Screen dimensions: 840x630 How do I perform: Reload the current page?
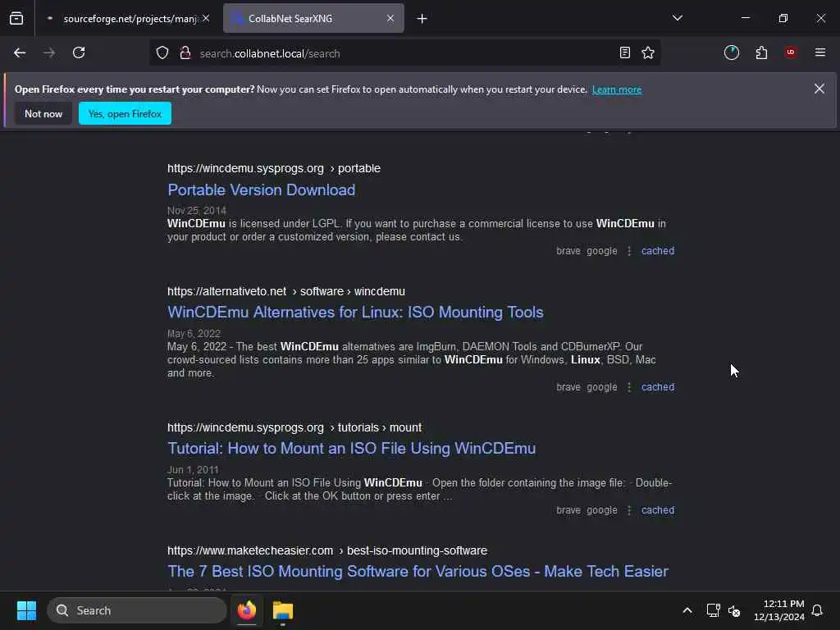tap(79, 52)
